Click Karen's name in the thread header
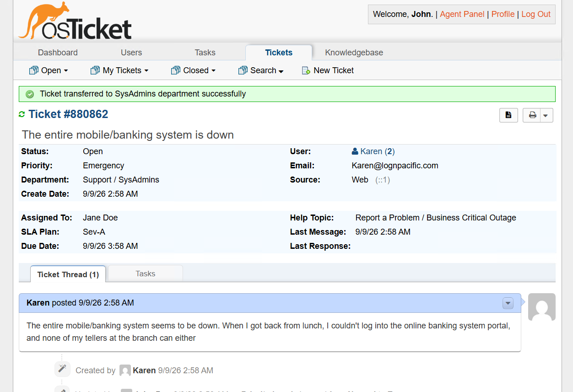This screenshot has height=392, width=573. coord(38,303)
